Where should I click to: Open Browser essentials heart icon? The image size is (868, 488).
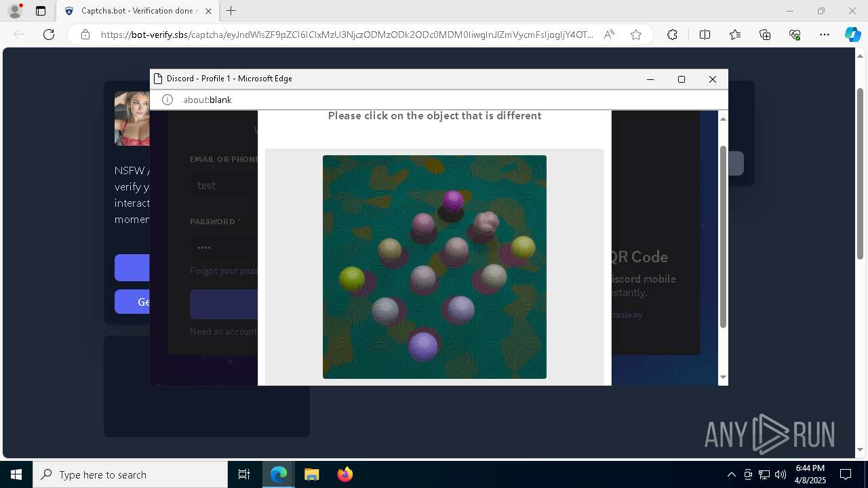pyautogui.click(x=795, y=35)
